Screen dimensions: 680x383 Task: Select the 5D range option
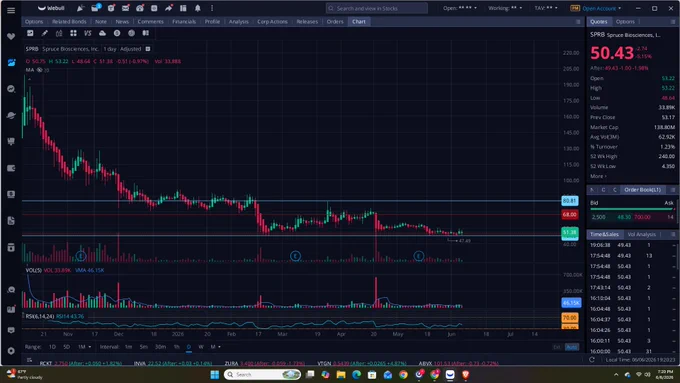66,347
